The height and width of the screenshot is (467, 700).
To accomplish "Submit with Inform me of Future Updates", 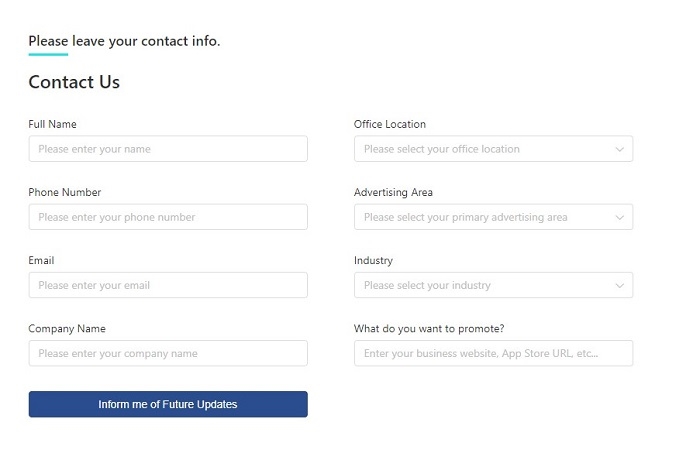I will (x=168, y=404).
